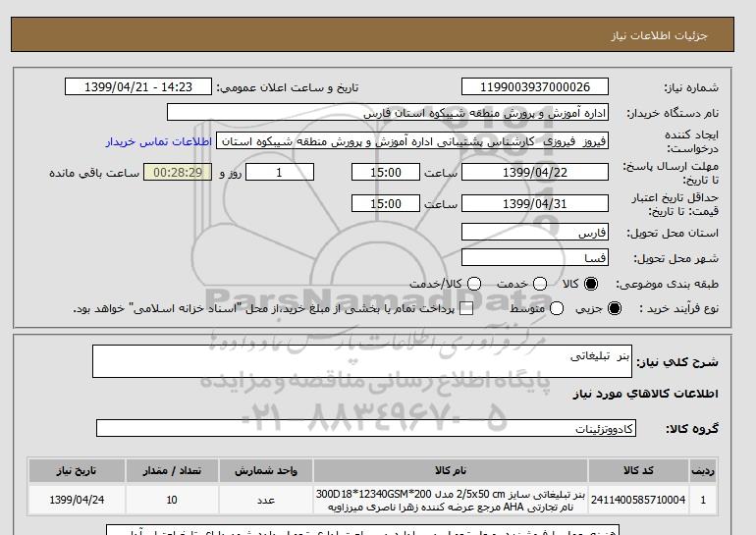The height and width of the screenshot is (535, 756).
Task: Click the delivery province field فارس
Action: [535, 233]
